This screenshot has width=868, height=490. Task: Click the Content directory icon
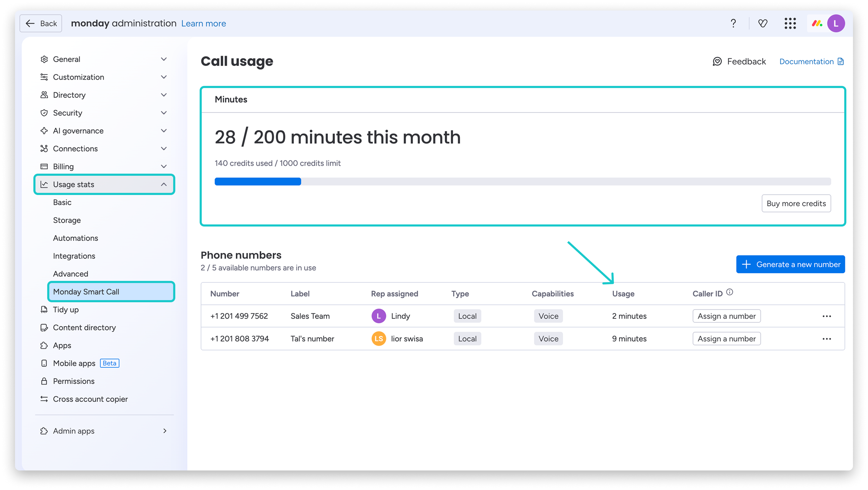[x=44, y=327]
